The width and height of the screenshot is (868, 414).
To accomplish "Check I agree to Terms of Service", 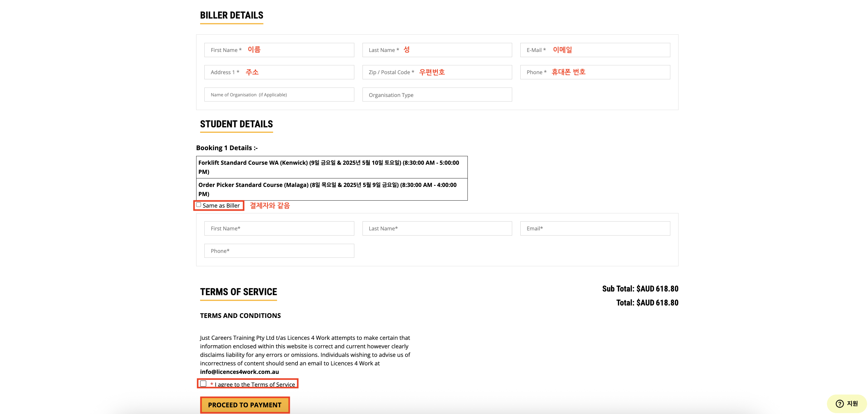I will point(203,384).
